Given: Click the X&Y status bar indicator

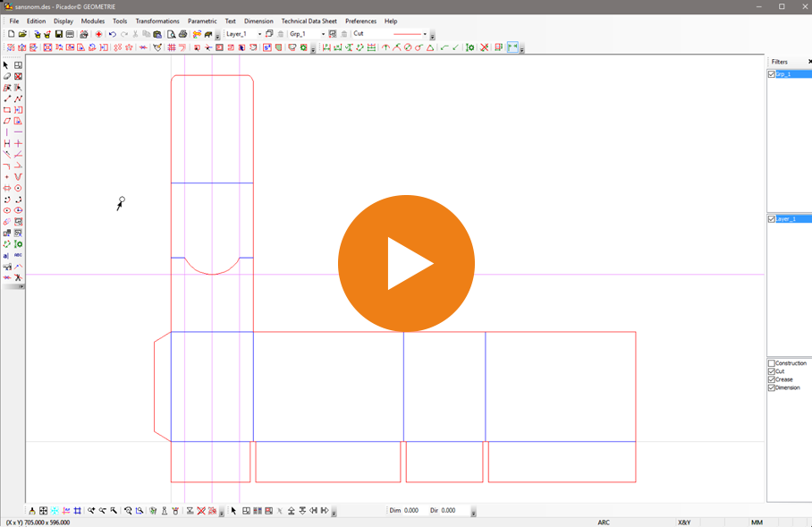Looking at the screenshot, I should point(684,523).
